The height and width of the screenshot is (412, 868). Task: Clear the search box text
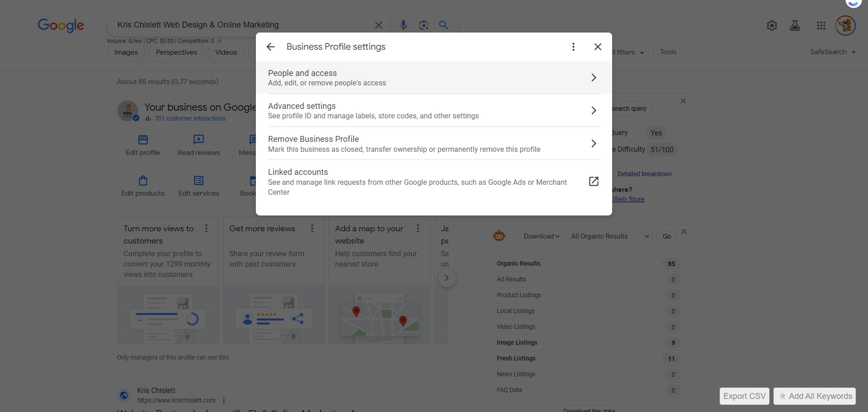[378, 25]
